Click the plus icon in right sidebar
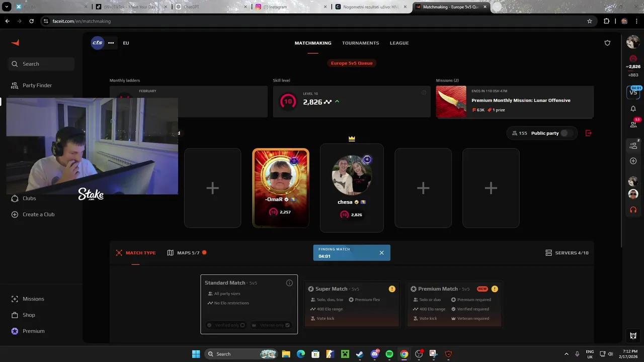This screenshot has height=362, width=644. pos(633,161)
